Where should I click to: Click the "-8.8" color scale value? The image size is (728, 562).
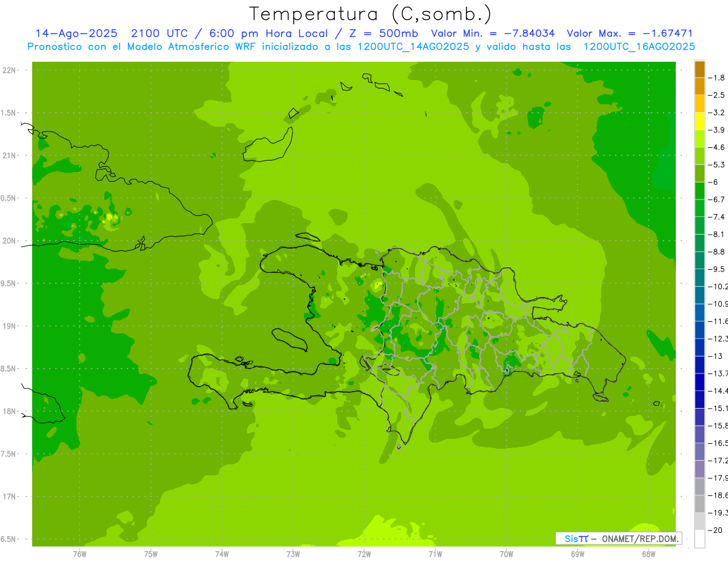click(x=717, y=252)
